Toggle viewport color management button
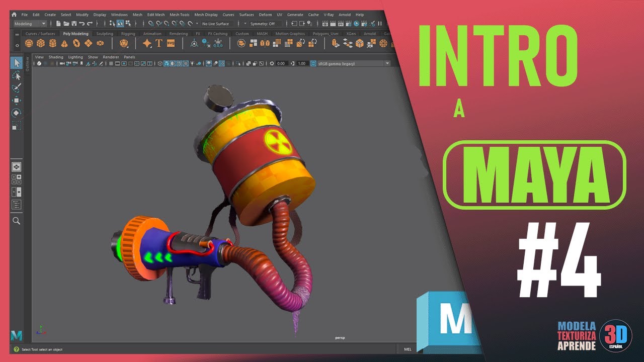 (x=313, y=64)
